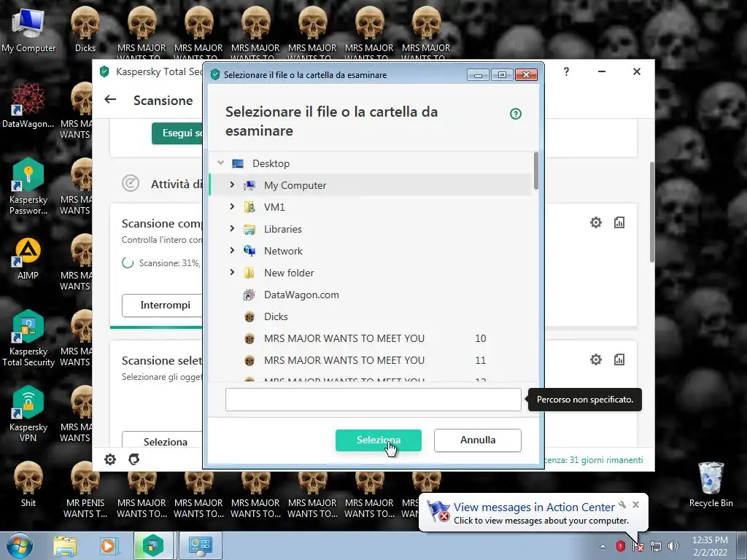Expand the Libraries node
747x560 pixels.
click(x=232, y=228)
